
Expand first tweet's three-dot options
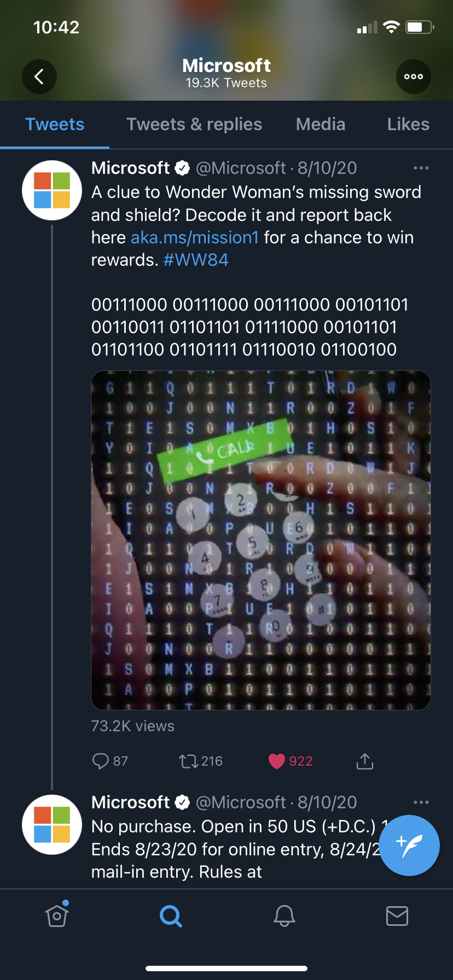pyautogui.click(x=421, y=168)
